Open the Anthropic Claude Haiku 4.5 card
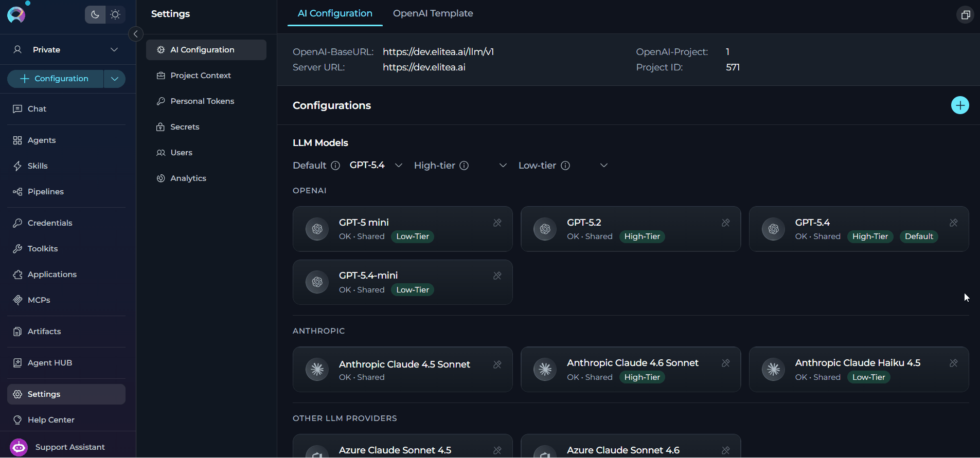The image size is (980, 458). pos(859,370)
